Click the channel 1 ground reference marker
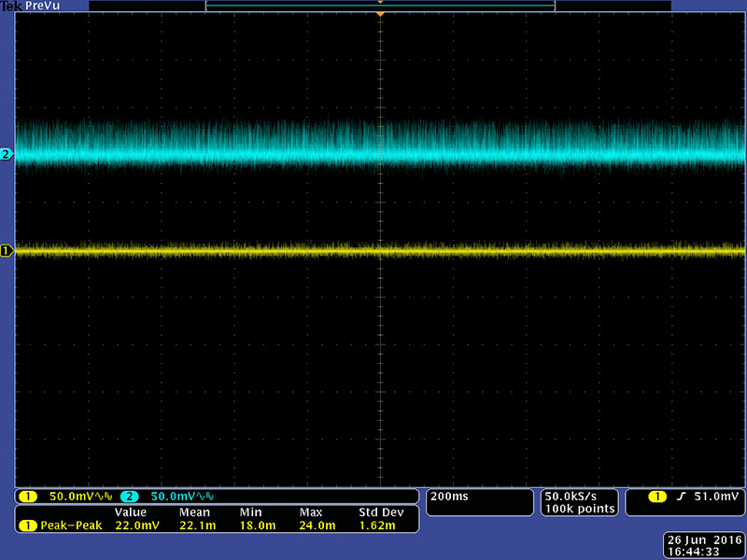This screenshot has width=747, height=560. [x=7, y=250]
